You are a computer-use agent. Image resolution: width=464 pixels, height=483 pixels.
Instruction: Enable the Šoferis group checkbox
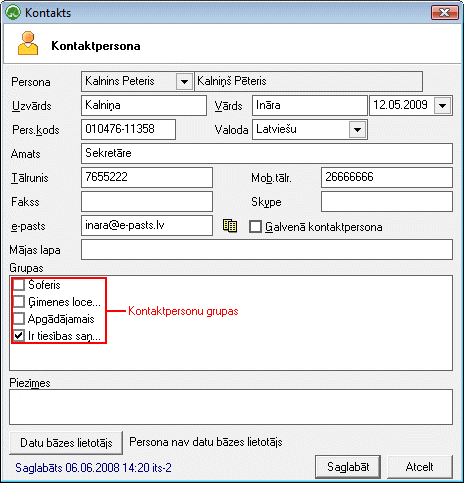click(19, 285)
